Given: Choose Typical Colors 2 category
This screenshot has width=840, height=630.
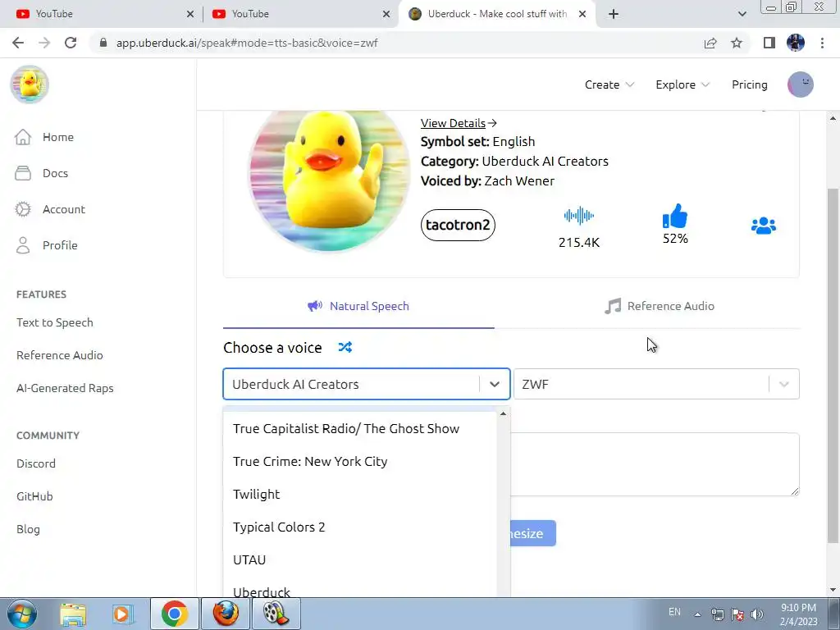Looking at the screenshot, I should (x=360, y=527).
